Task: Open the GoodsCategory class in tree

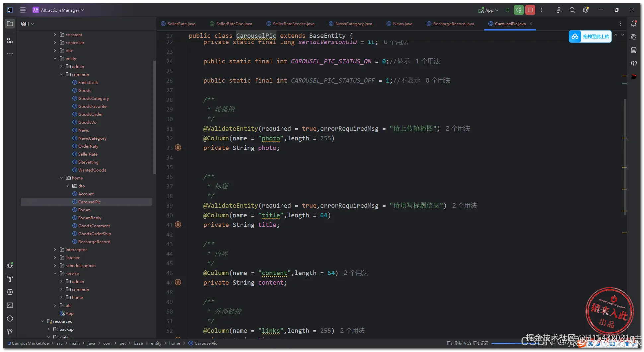Action: (93, 98)
